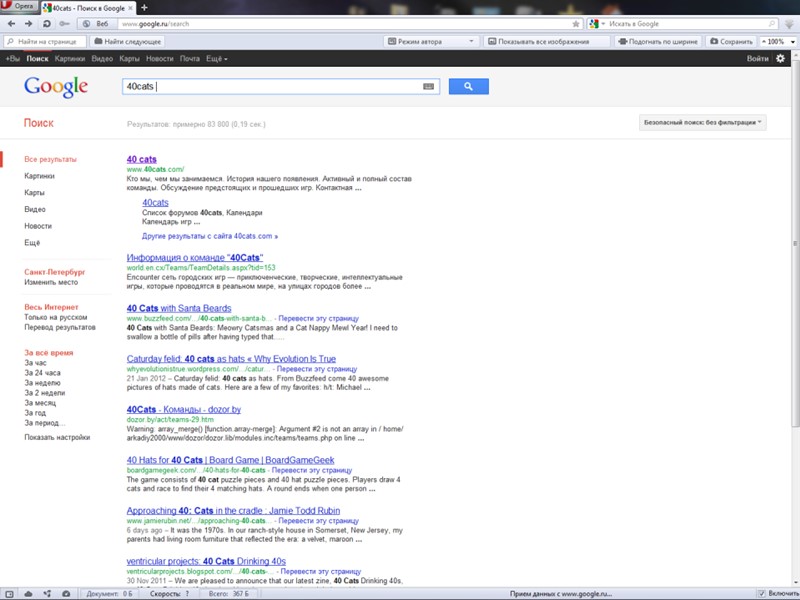Open the Безопасный поиск filter dropdown
The height and width of the screenshot is (600, 800).
coord(703,122)
